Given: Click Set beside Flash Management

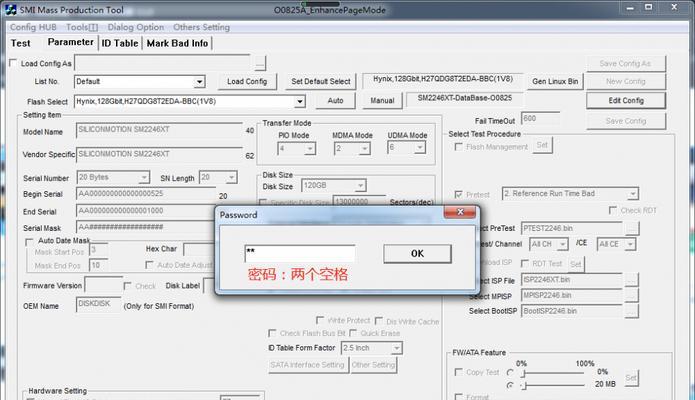Looking at the screenshot, I should 542,145.
